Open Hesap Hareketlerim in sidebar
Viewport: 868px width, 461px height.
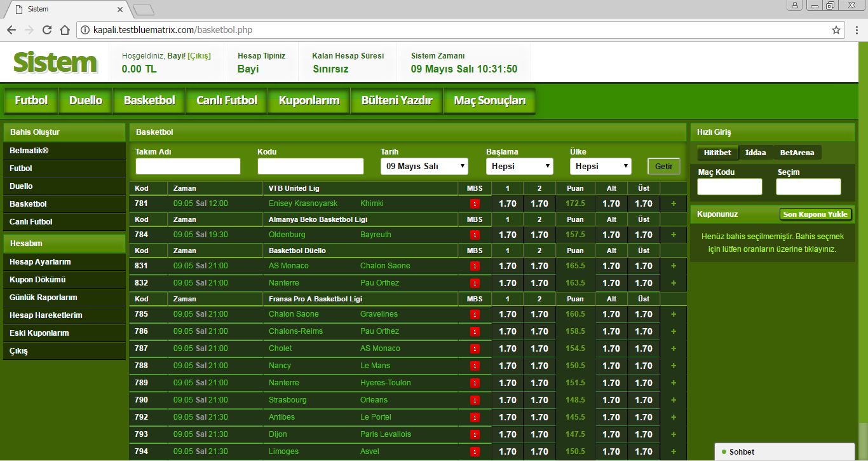[x=64, y=315]
